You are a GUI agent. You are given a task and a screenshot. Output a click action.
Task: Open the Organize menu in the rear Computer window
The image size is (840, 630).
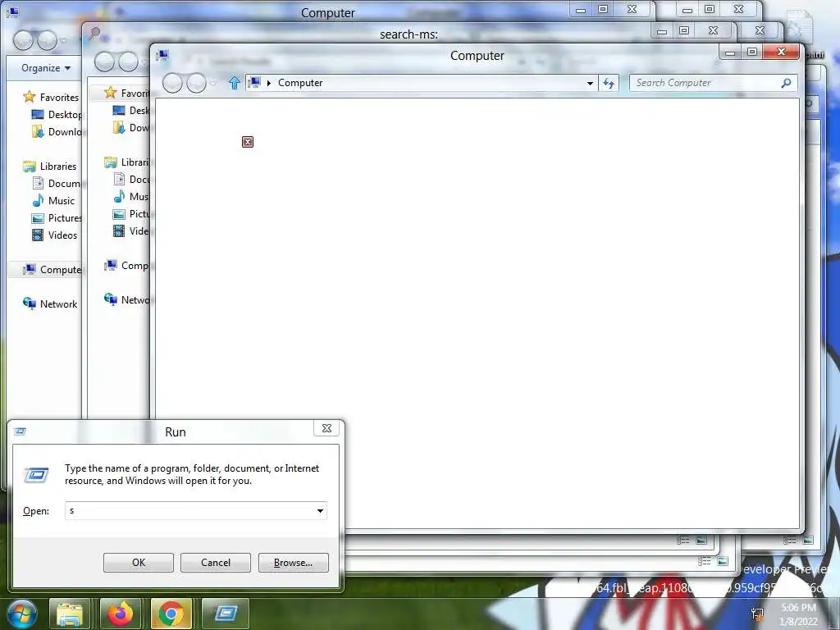click(x=46, y=68)
